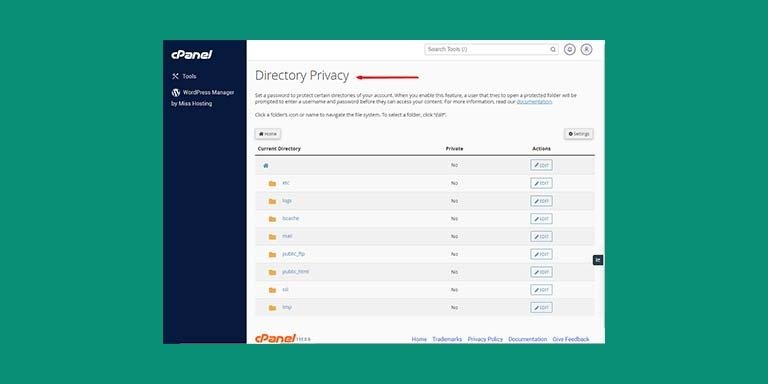Open the public_ftp folder icon
The image size is (768, 384).
coord(272,255)
